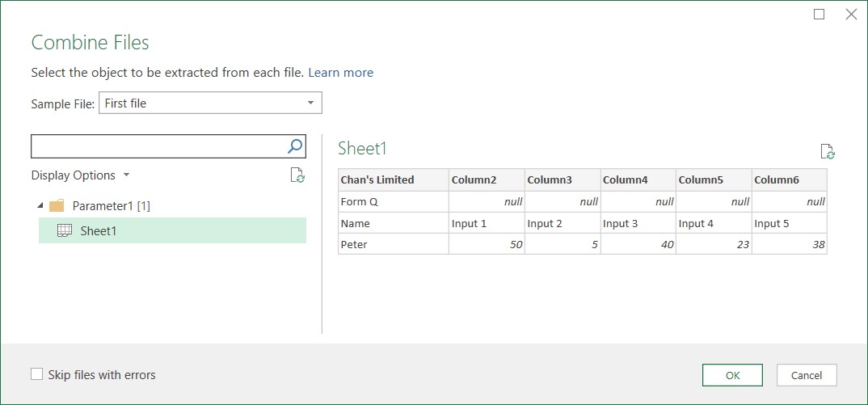Click the Column3 header
868x405 pixels.
[563, 180]
